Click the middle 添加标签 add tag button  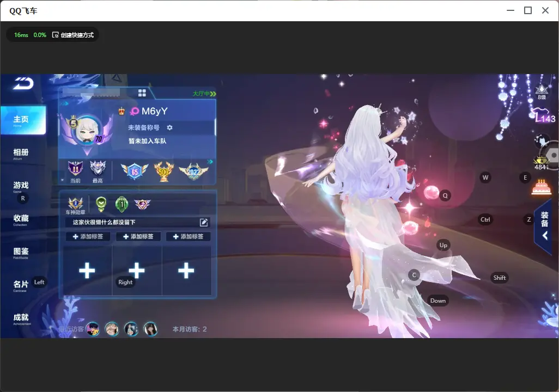coord(138,237)
